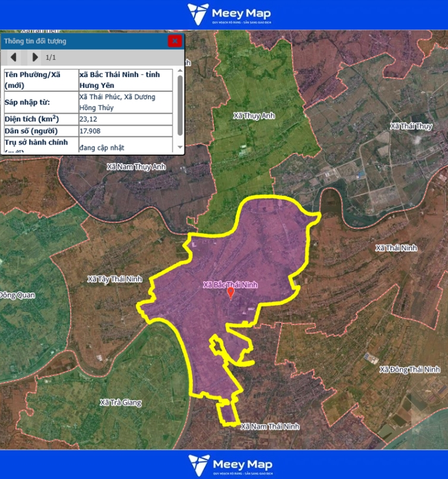448x479 pixels.
Task: Click the Xã Nam Thái Ninh label
Action: [270, 426]
